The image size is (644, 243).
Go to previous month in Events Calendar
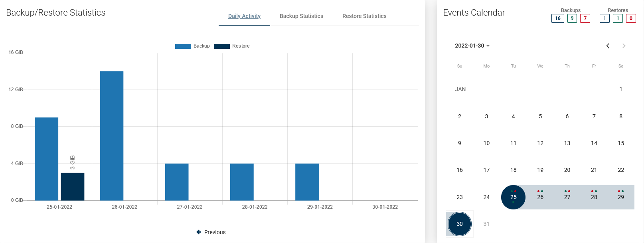pyautogui.click(x=608, y=46)
